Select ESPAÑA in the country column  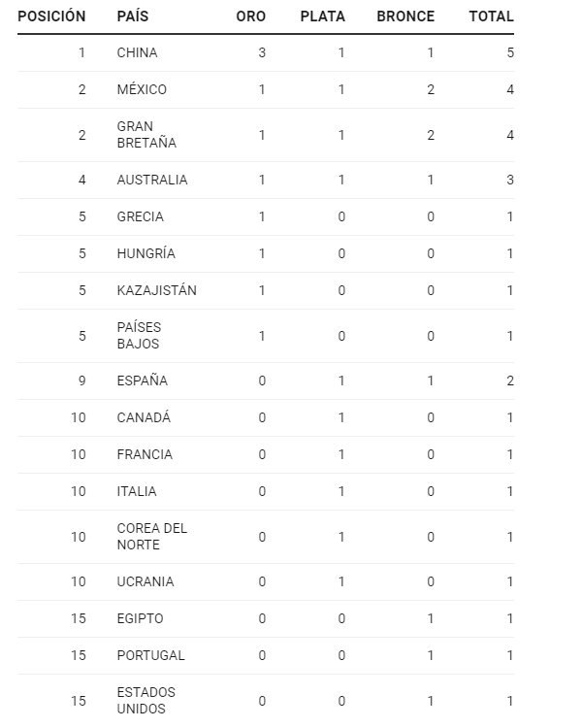tap(142, 381)
